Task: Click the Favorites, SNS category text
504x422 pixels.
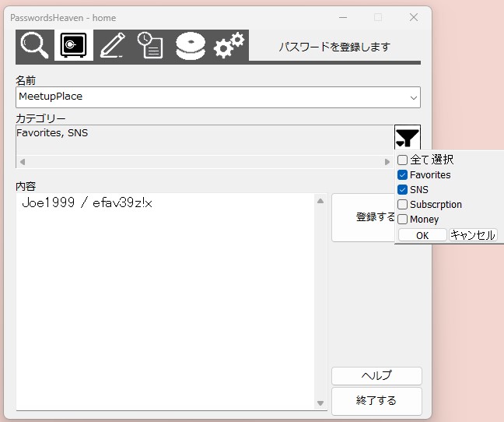Action: (x=52, y=133)
